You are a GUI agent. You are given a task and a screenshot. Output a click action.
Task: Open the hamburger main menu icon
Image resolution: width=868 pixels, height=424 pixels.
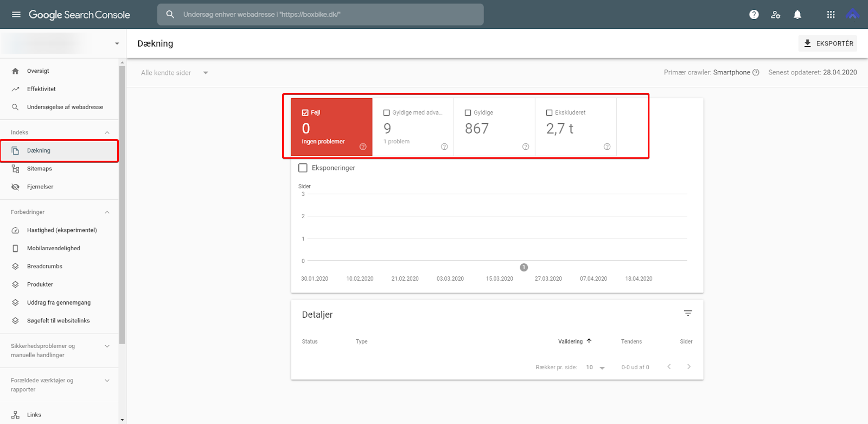(x=16, y=15)
